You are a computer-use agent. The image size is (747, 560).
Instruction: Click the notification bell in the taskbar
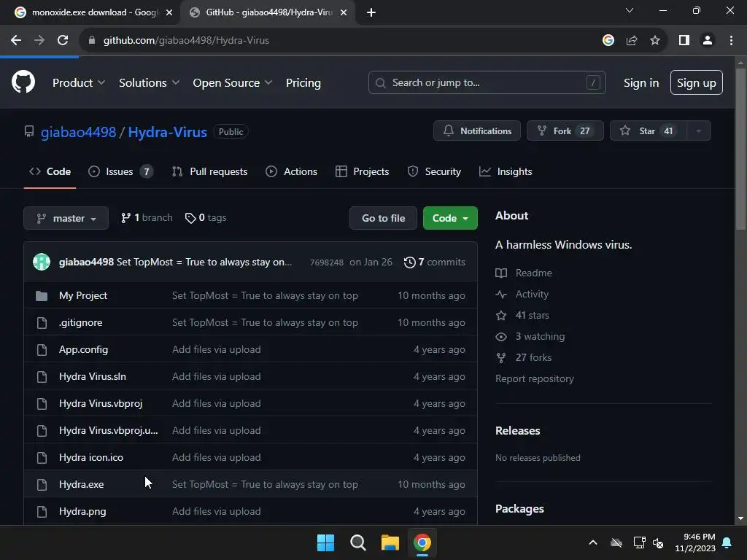pos(727,542)
